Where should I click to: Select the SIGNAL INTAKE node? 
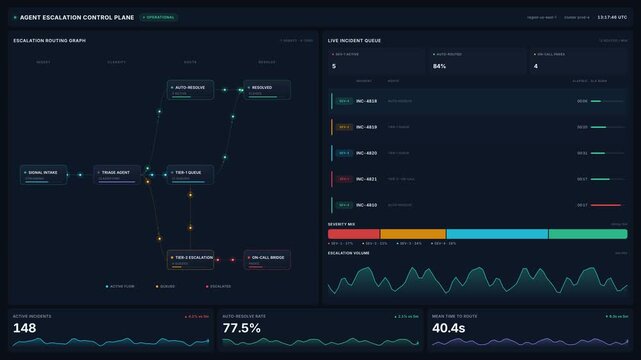tap(43, 175)
